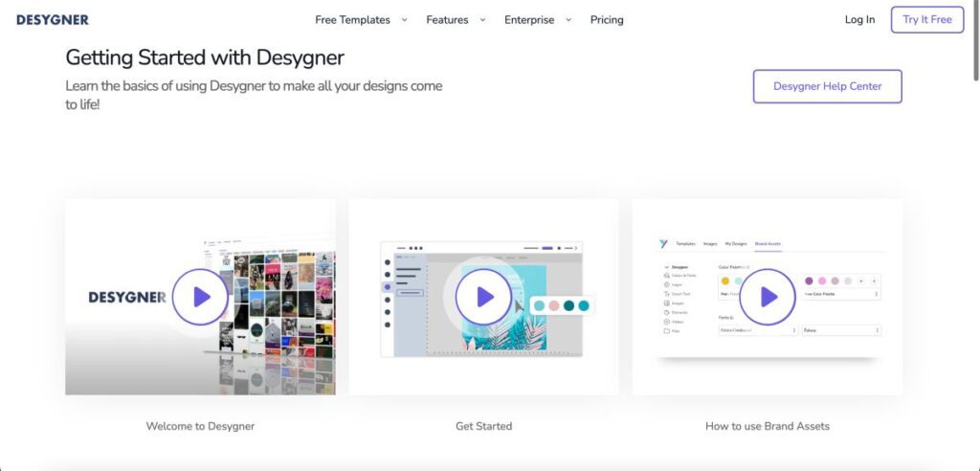
Task: Click the Getting Started with Desygner heading
Action: pos(205,57)
